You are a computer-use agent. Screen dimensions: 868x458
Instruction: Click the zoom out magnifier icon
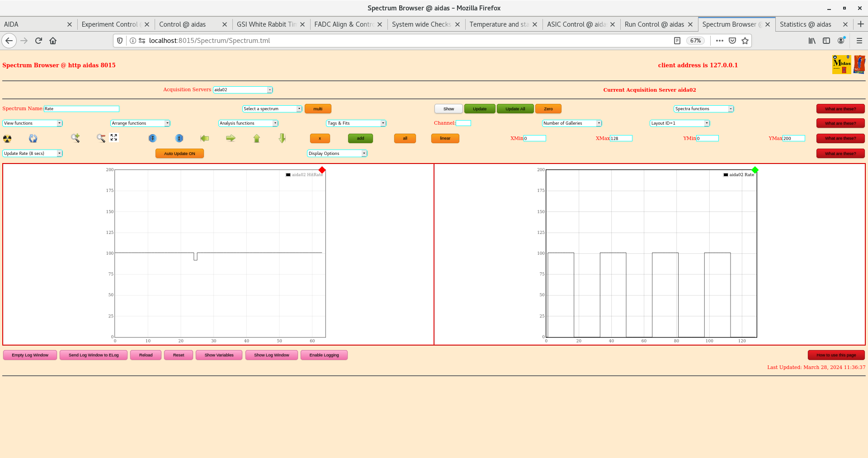point(101,138)
